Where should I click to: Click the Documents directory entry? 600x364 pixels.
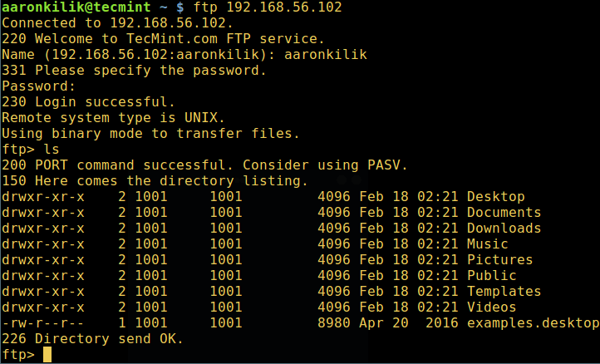504,213
